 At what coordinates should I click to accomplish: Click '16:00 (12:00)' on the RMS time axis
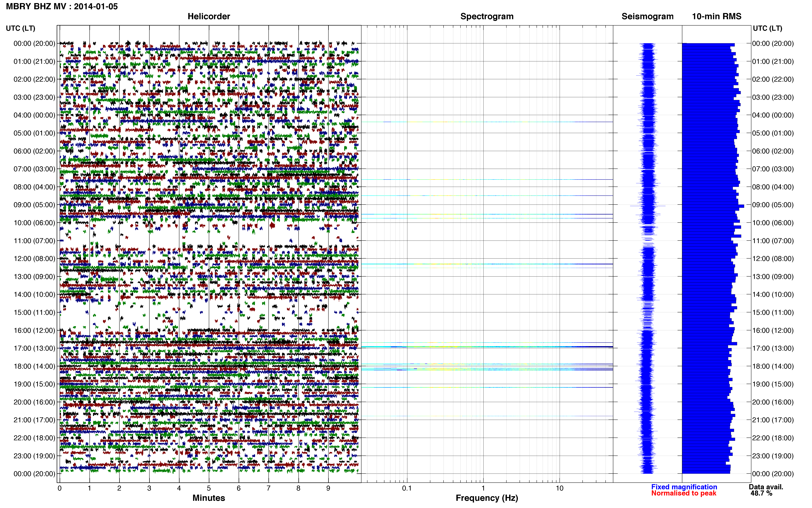pyautogui.click(x=773, y=330)
